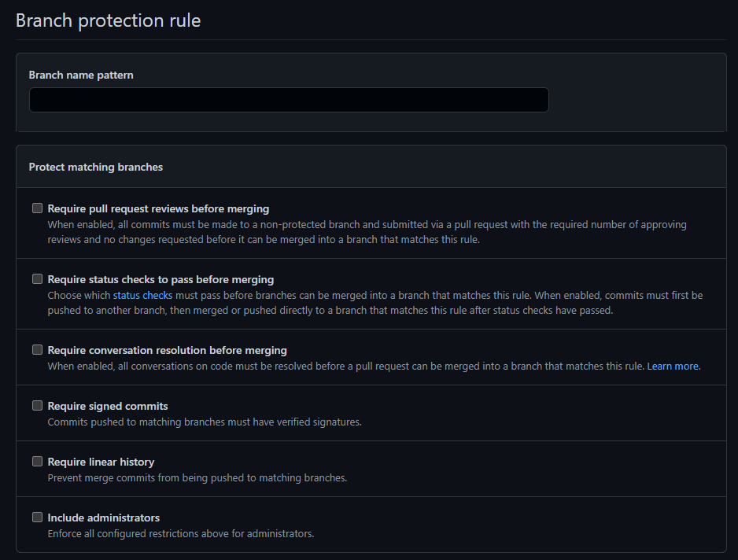
Task: Tick the Require status checks checkbox
Action: point(37,279)
